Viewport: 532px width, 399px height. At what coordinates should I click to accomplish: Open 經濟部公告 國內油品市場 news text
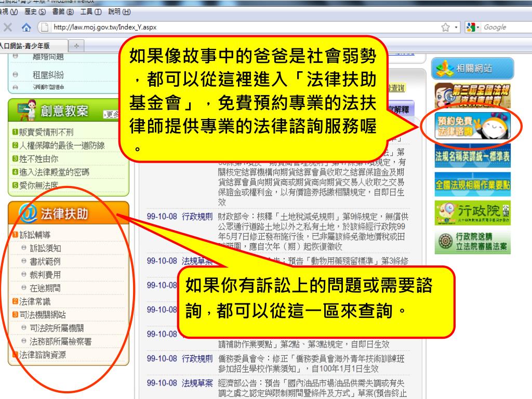312,388
